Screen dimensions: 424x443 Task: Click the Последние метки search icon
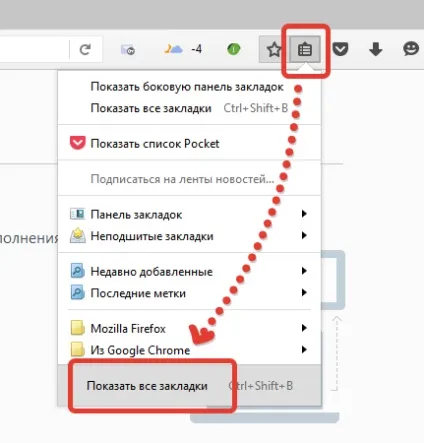pos(77,293)
